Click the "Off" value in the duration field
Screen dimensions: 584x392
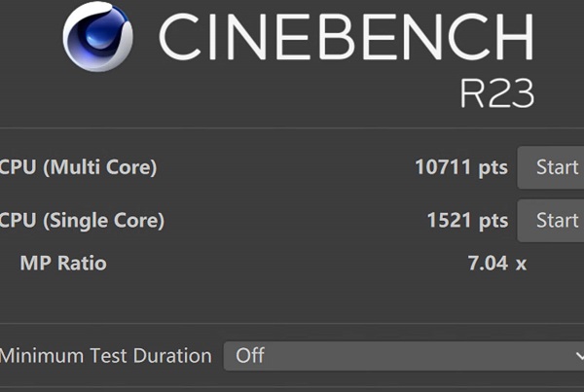[250, 355]
